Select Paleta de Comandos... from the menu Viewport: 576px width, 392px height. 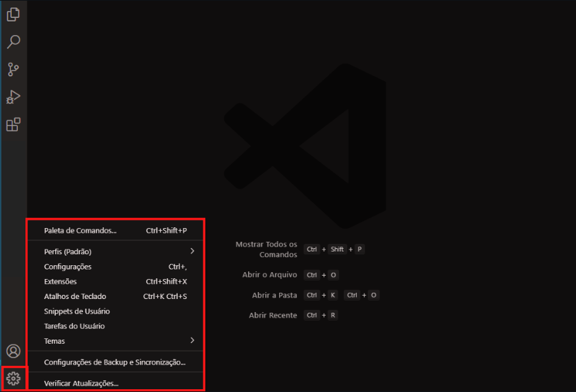point(80,231)
